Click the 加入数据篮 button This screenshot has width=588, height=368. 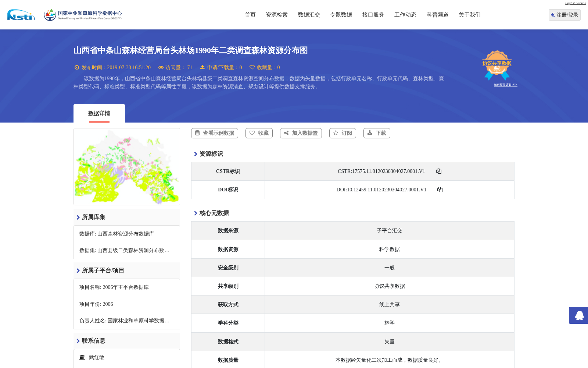301,133
